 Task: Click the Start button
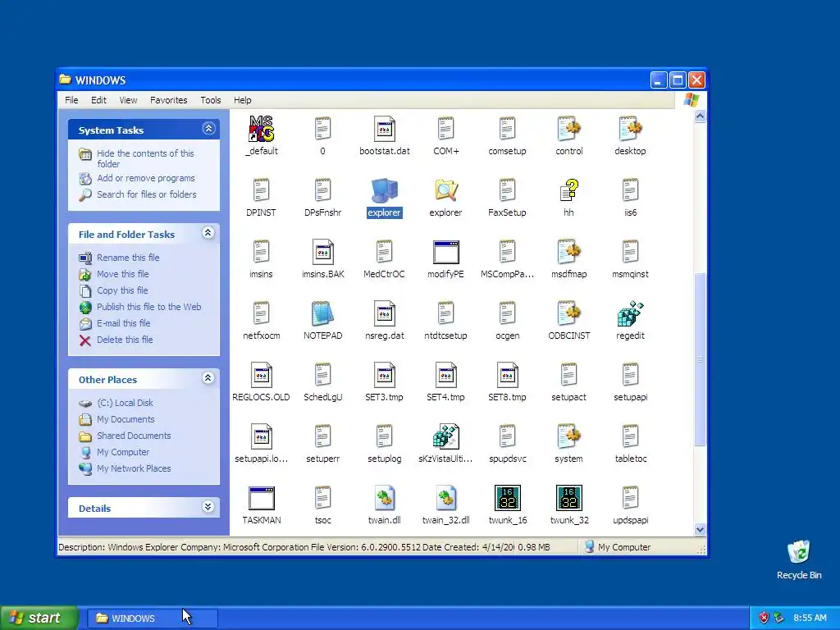(x=39, y=618)
